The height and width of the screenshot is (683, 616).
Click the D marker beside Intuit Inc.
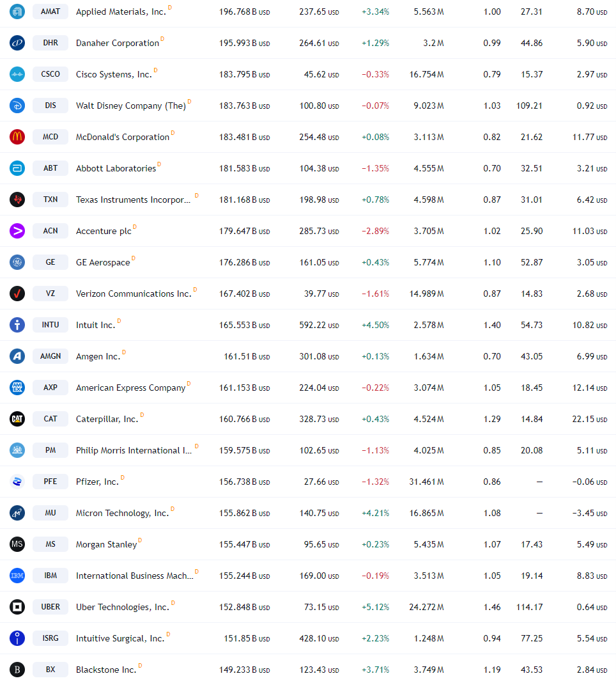[119, 321]
